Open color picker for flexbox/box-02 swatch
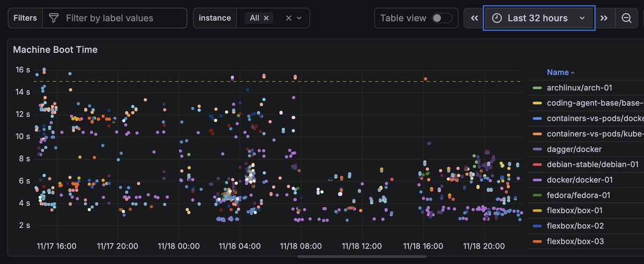Screen dimensions: 644x264 [537, 226]
